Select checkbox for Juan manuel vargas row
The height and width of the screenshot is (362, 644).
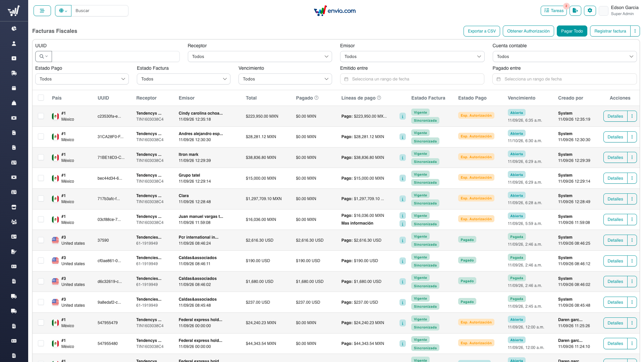[x=41, y=219]
